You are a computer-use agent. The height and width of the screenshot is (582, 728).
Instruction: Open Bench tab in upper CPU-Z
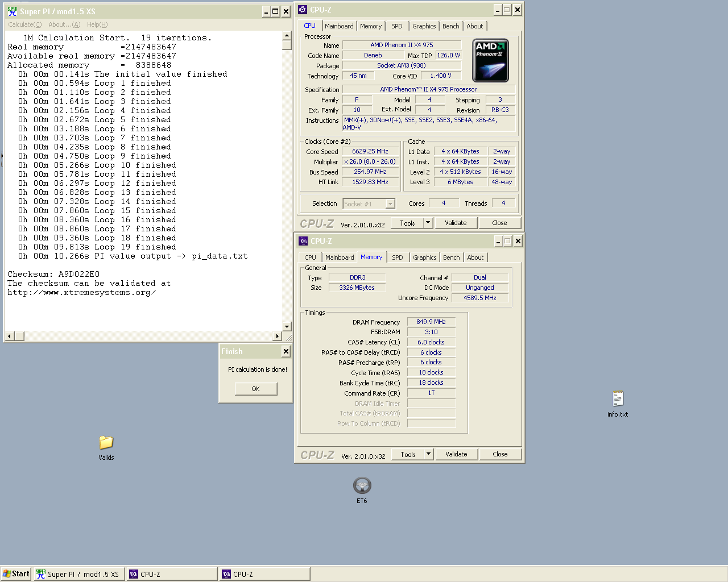451,26
